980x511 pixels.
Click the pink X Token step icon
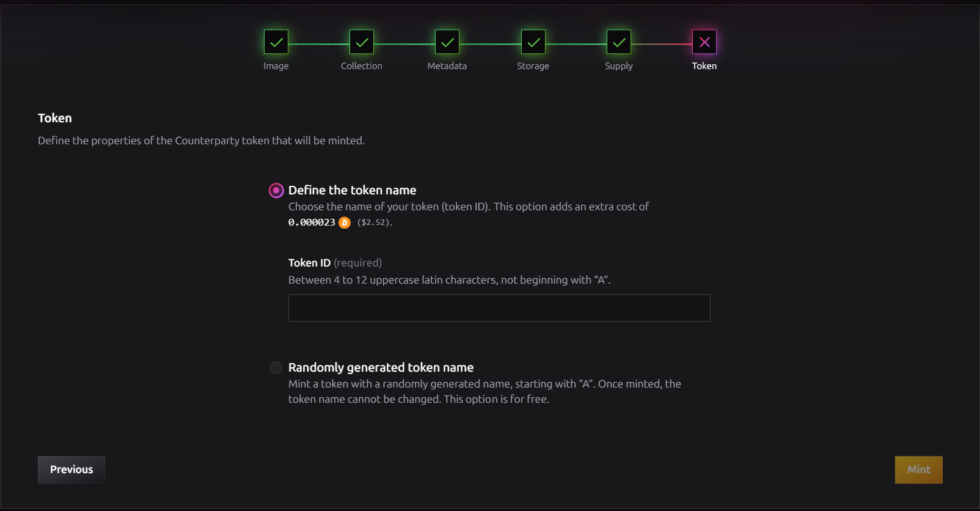point(704,42)
